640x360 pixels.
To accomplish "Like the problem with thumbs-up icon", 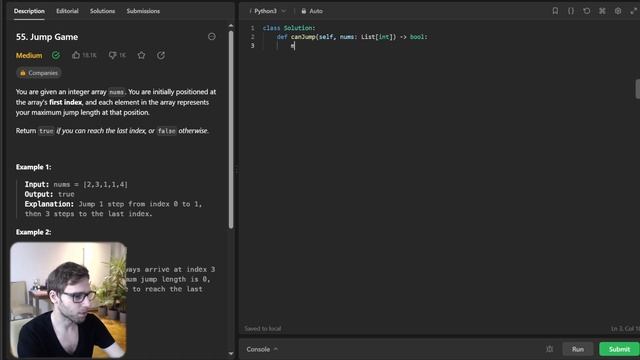I will pos(76,55).
